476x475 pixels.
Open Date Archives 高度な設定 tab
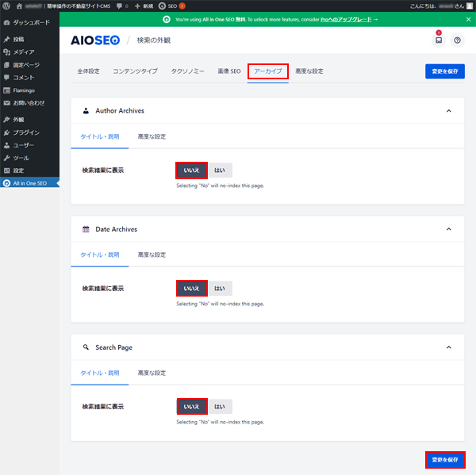[x=152, y=255]
